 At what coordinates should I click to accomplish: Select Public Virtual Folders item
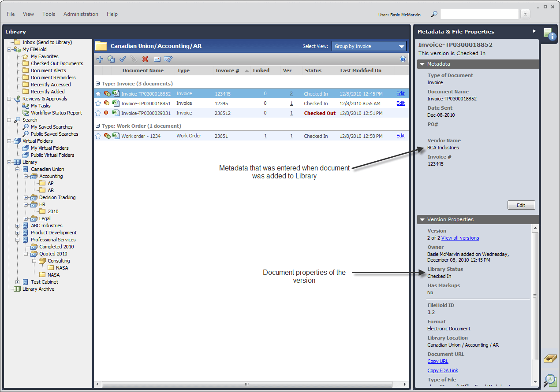(x=52, y=155)
